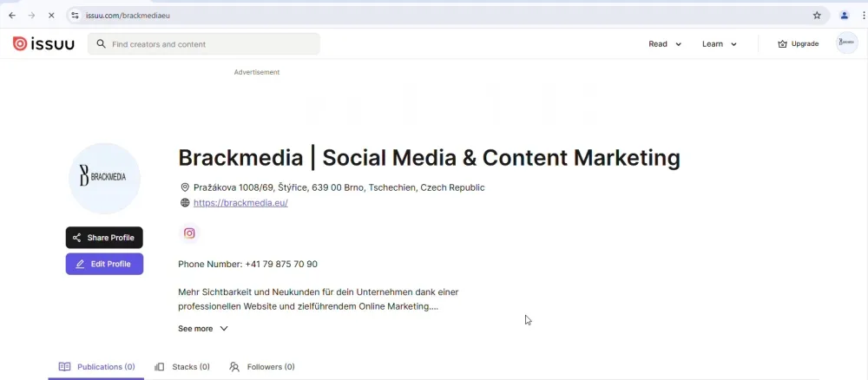Open Chrome three-dot menu
Screen dimensions: 868x380
(864, 16)
